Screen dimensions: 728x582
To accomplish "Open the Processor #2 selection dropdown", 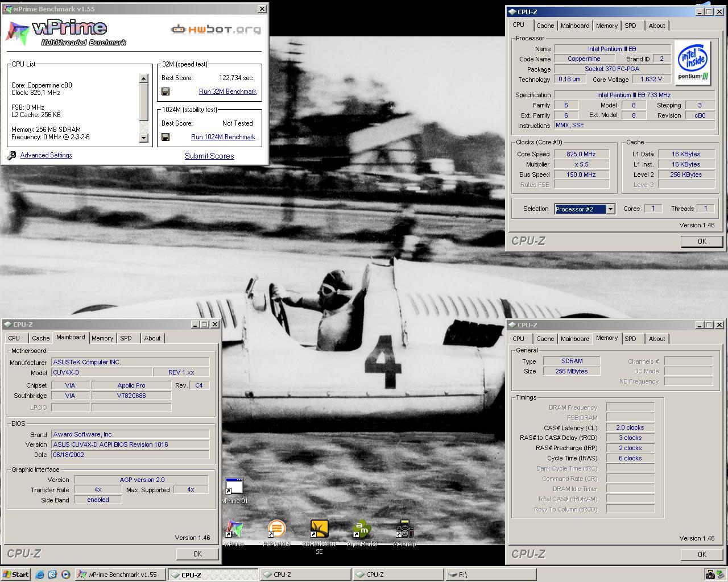I will pyautogui.click(x=610, y=209).
